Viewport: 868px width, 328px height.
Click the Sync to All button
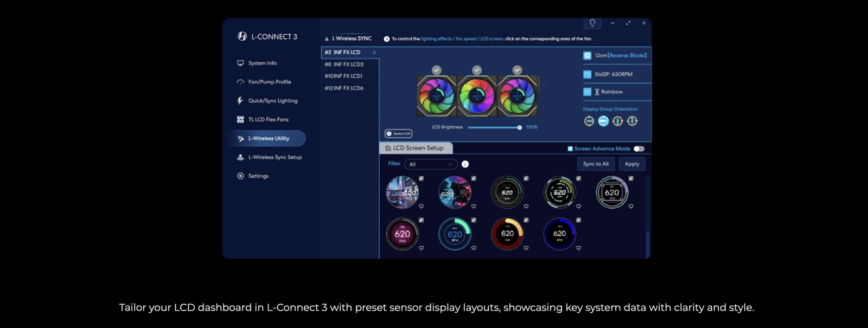coord(596,164)
